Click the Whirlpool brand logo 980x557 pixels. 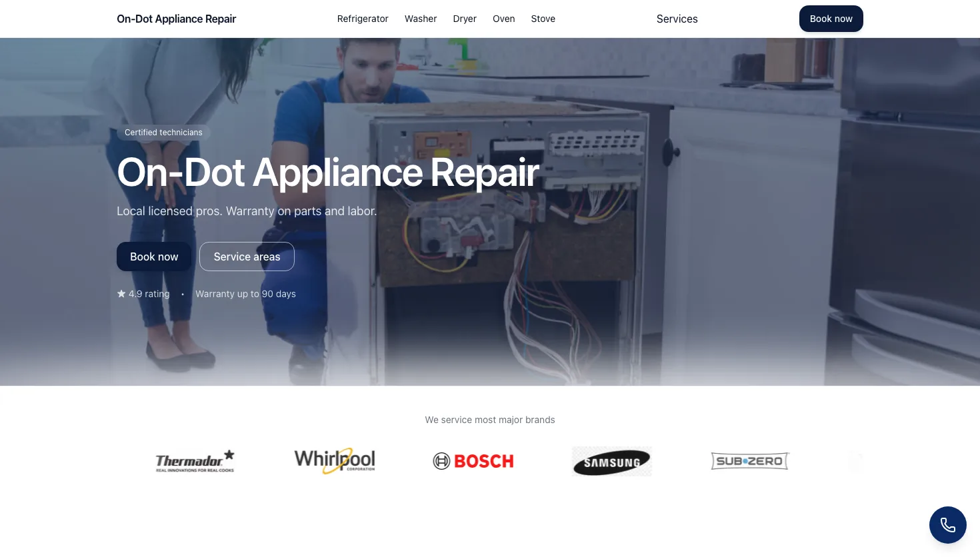click(335, 461)
